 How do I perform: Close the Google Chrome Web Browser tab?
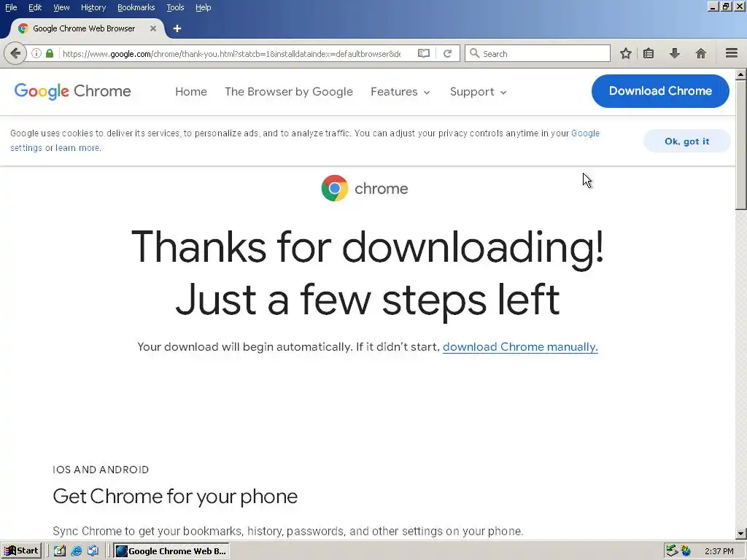click(x=153, y=28)
